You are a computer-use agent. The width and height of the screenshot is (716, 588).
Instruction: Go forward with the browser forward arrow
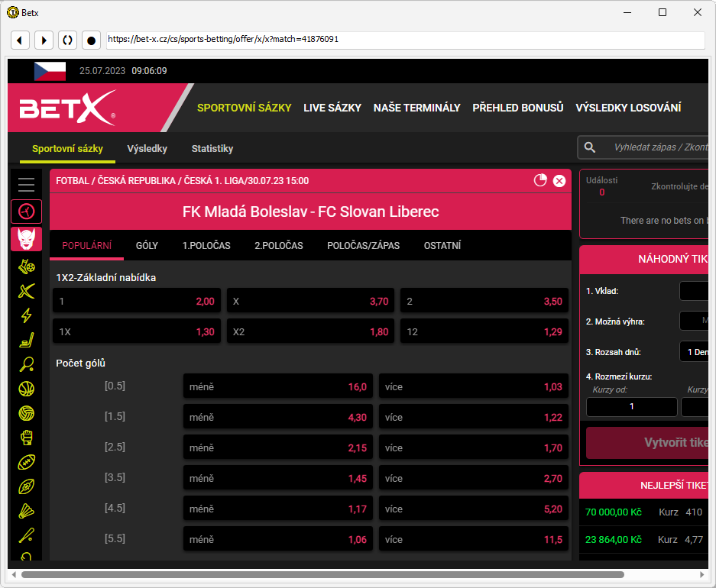click(44, 40)
